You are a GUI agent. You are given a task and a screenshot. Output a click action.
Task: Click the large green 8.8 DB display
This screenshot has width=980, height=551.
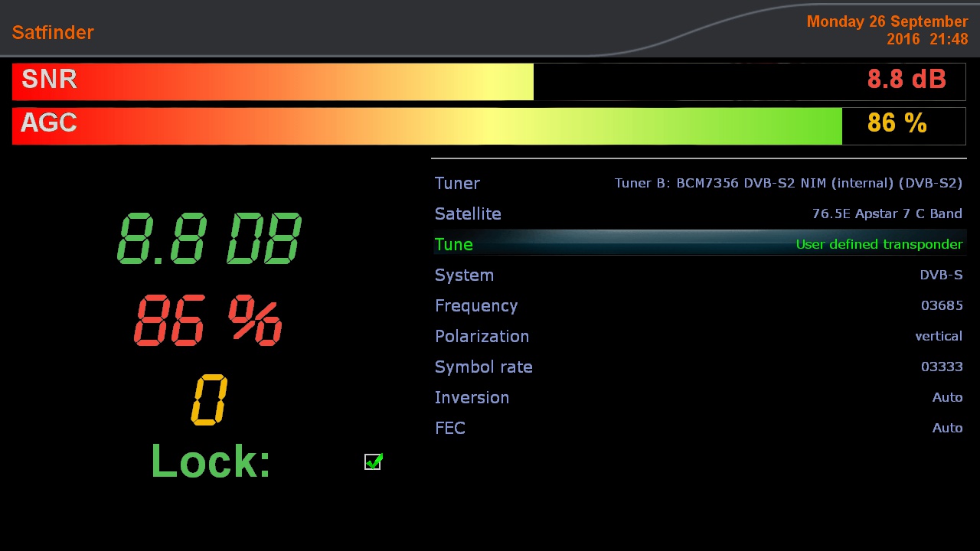point(209,239)
